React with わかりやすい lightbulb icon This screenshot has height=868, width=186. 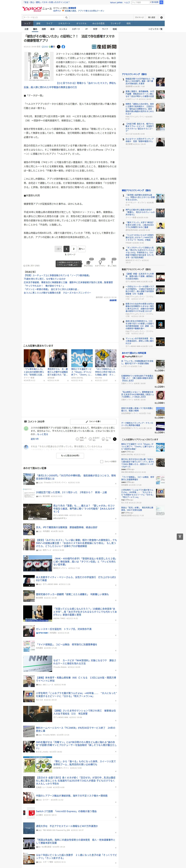pos(100,262)
